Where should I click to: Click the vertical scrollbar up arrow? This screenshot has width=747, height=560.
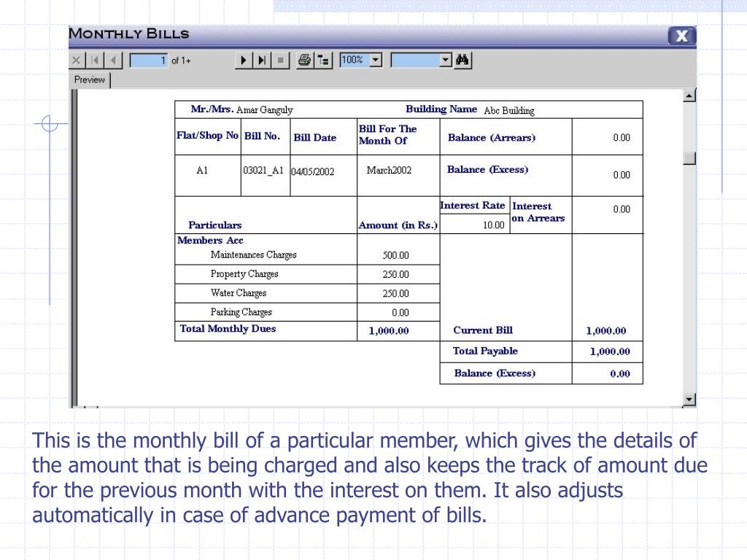689,96
